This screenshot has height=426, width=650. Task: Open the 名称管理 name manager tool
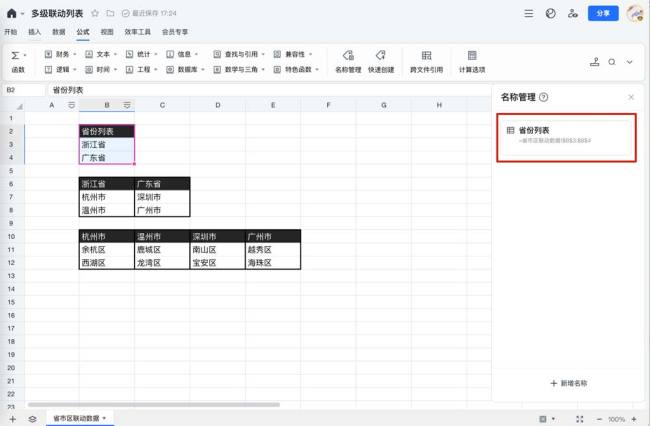(x=347, y=61)
